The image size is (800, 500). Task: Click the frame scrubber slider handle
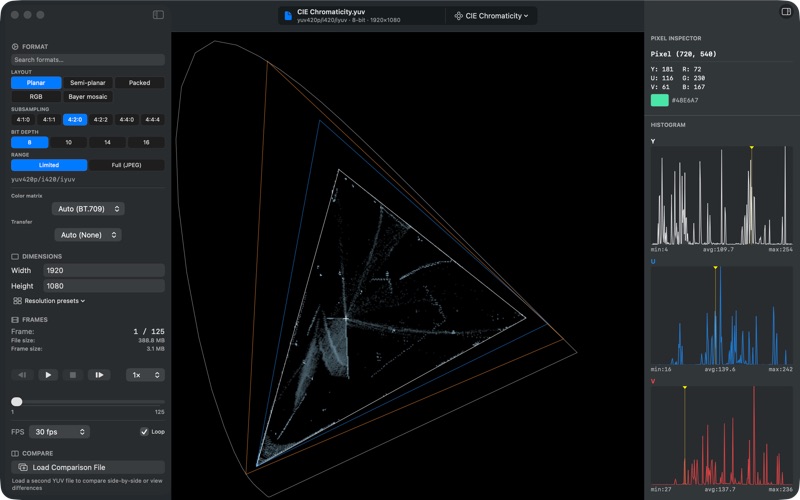pos(17,402)
